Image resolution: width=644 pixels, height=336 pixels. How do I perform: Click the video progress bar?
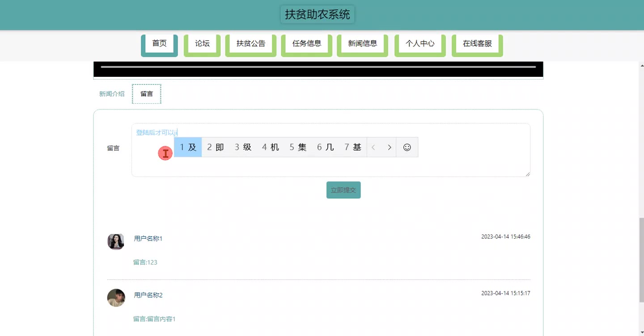(x=318, y=67)
